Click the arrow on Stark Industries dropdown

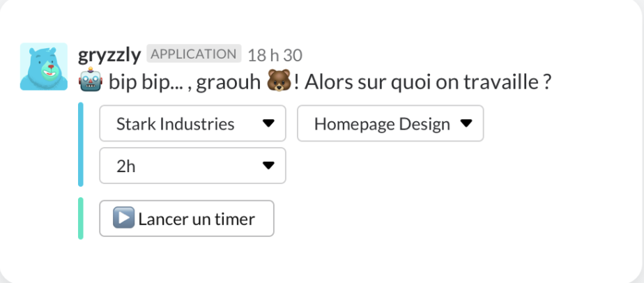[268, 124]
